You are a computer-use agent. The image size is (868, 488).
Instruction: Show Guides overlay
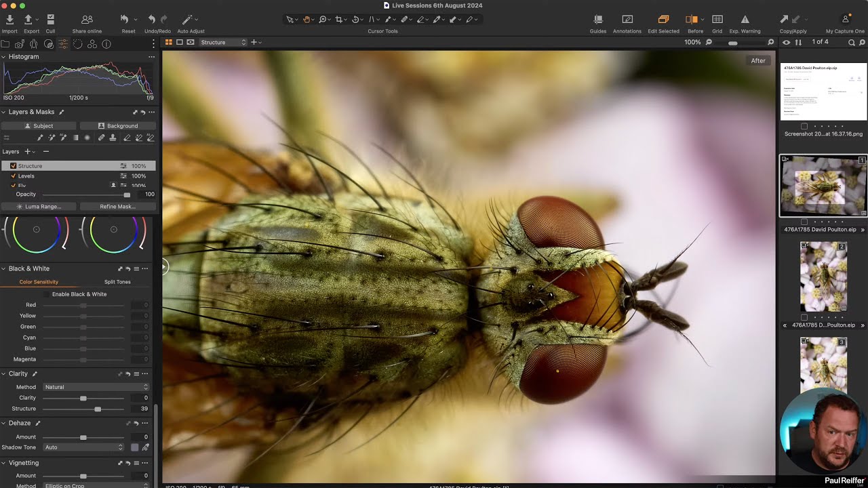[598, 20]
